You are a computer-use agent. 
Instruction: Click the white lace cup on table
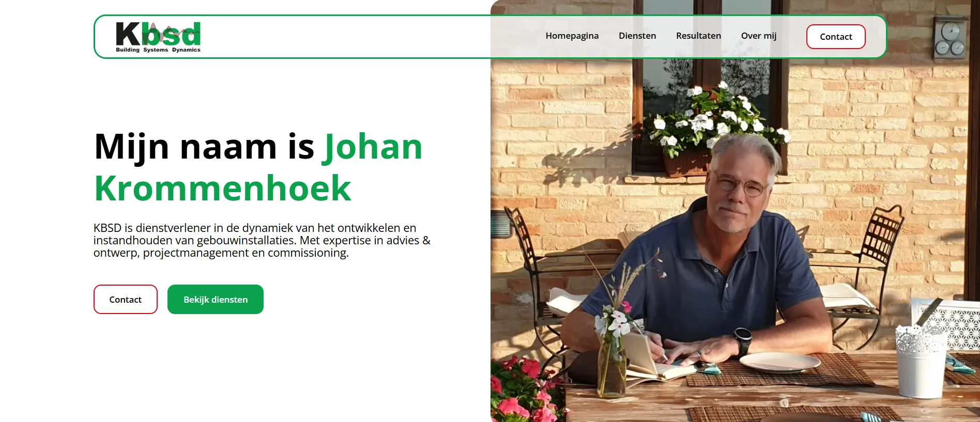pyautogui.click(x=921, y=361)
